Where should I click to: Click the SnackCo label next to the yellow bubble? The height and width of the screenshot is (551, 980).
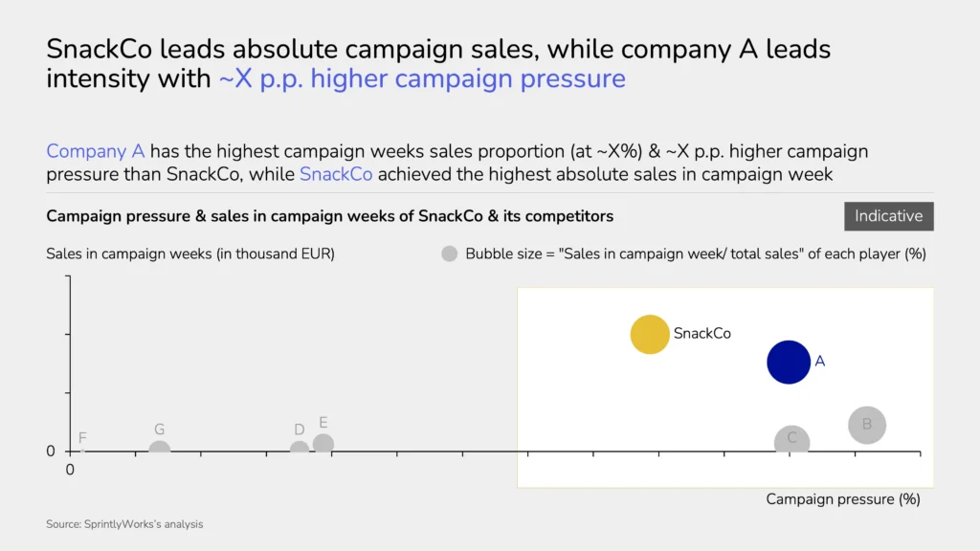(x=702, y=334)
